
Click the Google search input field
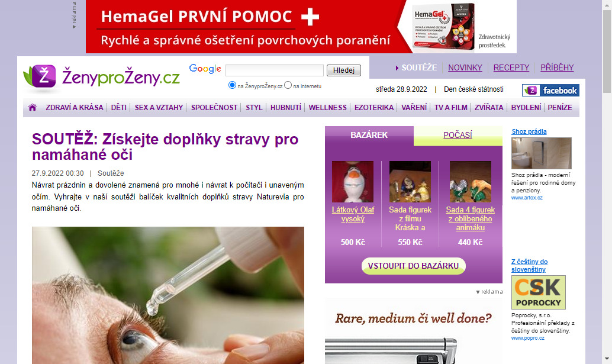click(x=275, y=70)
